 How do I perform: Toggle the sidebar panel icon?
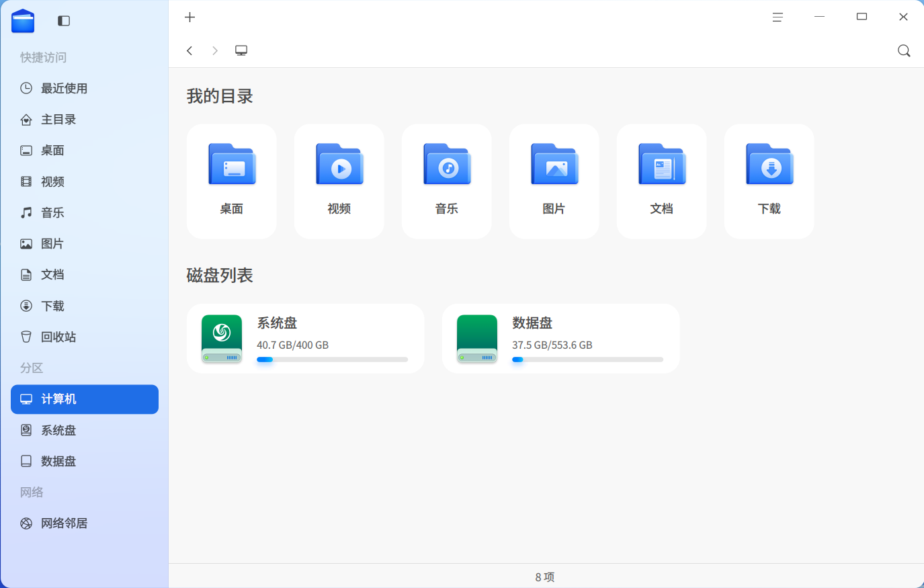tap(64, 21)
